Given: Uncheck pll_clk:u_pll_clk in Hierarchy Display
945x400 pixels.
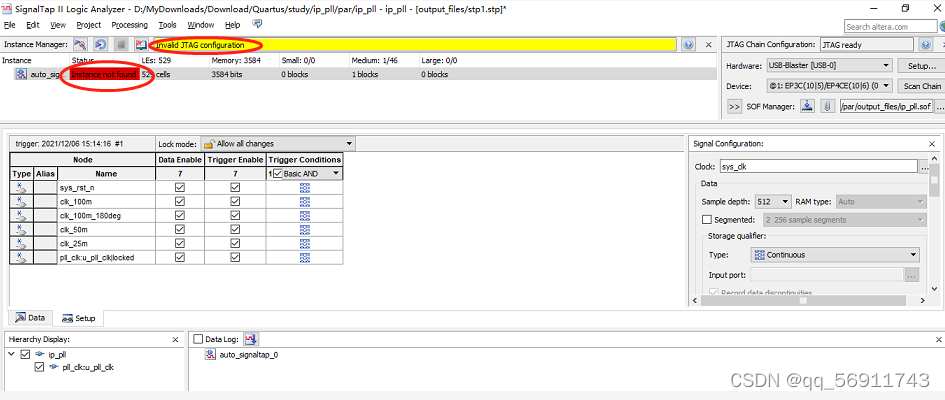Looking at the screenshot, I should [x=40, y=366].
